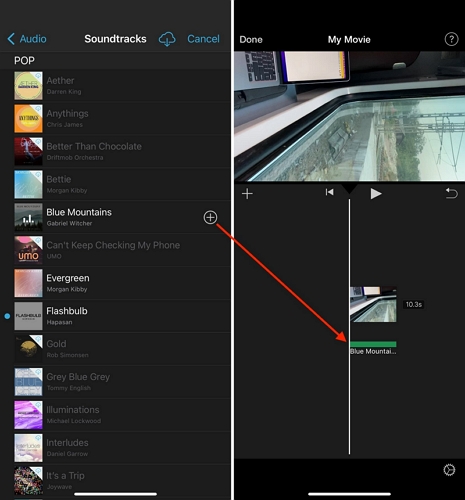The height and width of the screenshot is (500, 465).
Task: Add Blue Mountains with the plus icon
Action: [210, 217]
